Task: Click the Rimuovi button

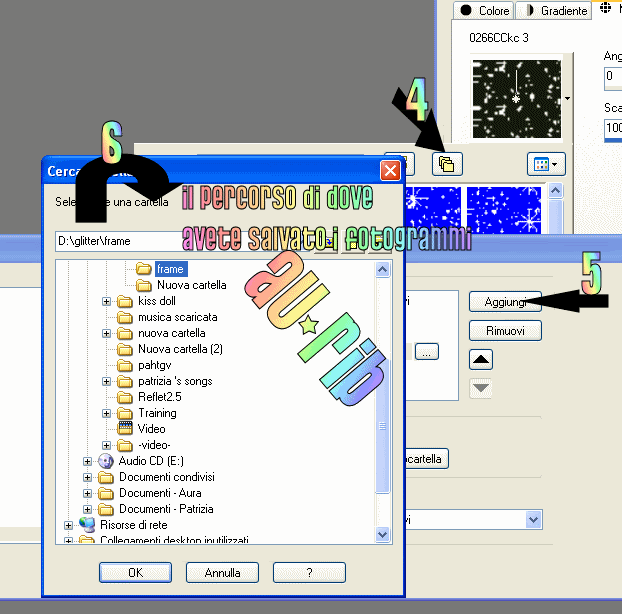Action: coord(505,330)
